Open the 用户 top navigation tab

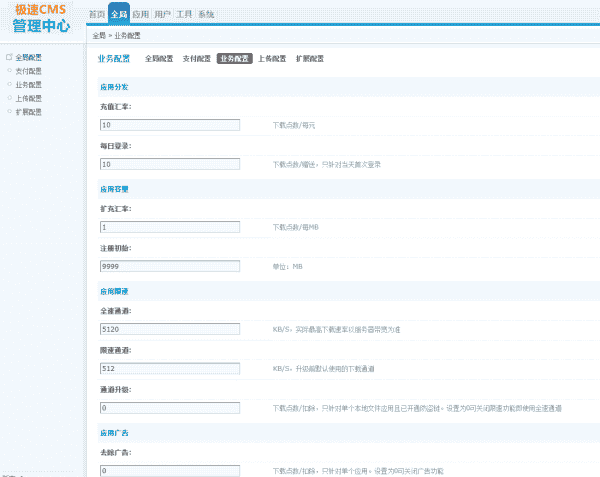tap(163, 15)
